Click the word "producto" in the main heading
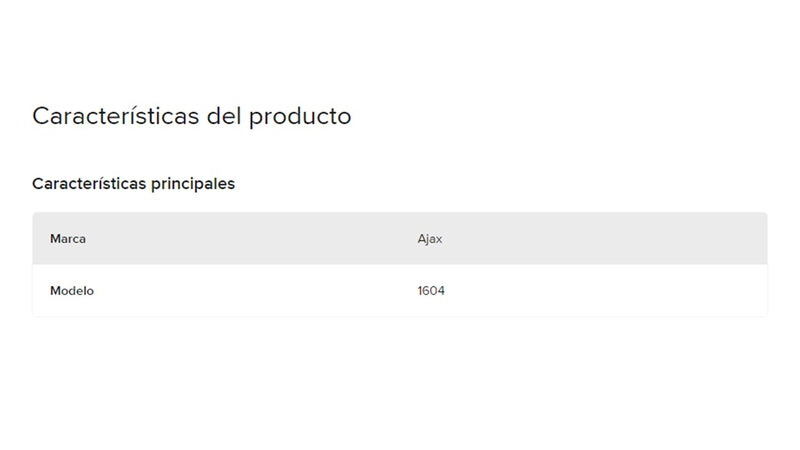The image size is (800, 450). 300,116
